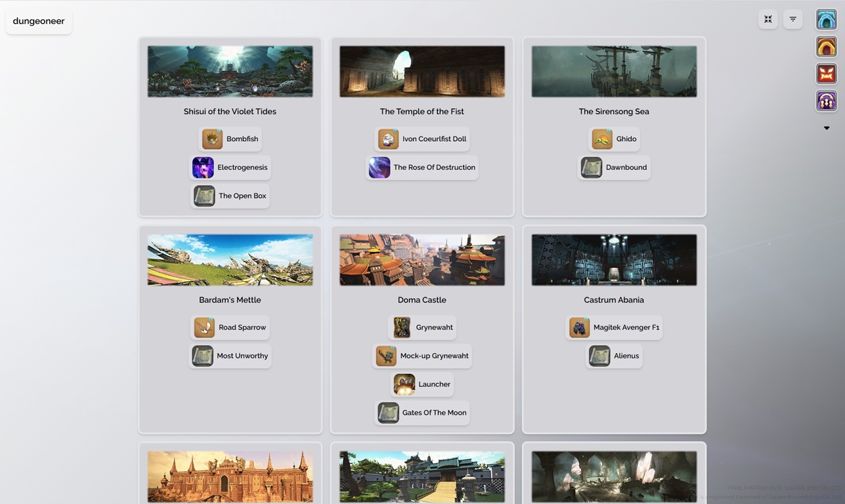
Task: Click "The Temple of the Fist" title
Action: (422, 112)
